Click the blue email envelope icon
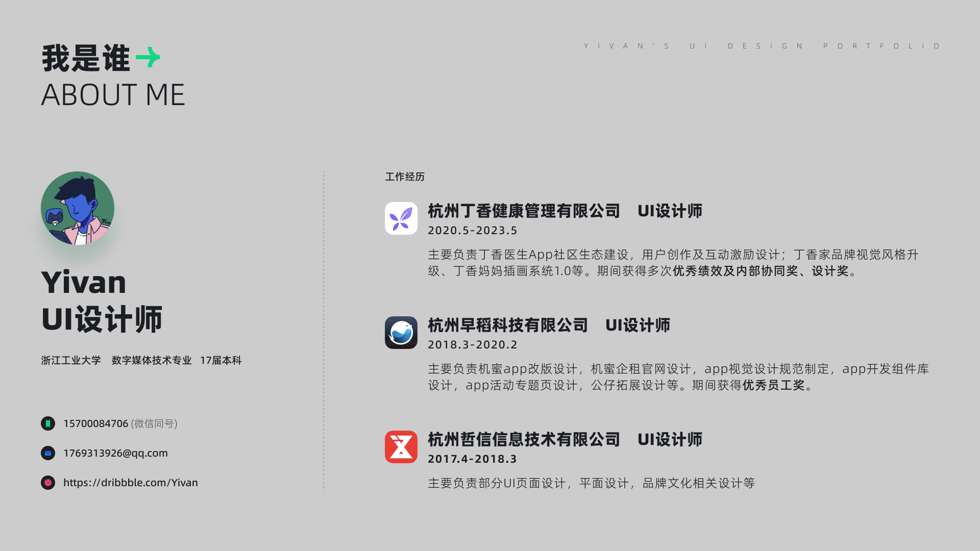Screen dimensions: 980x551 [48, 453]
